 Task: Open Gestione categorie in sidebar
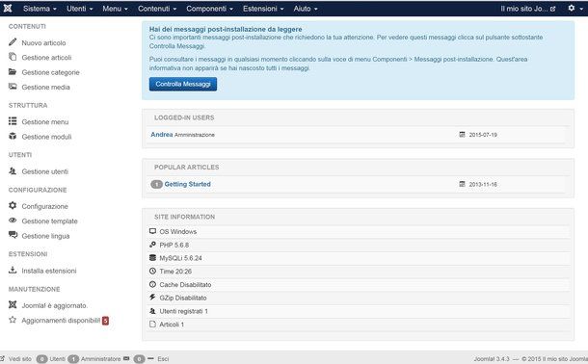tap(51, 72)
